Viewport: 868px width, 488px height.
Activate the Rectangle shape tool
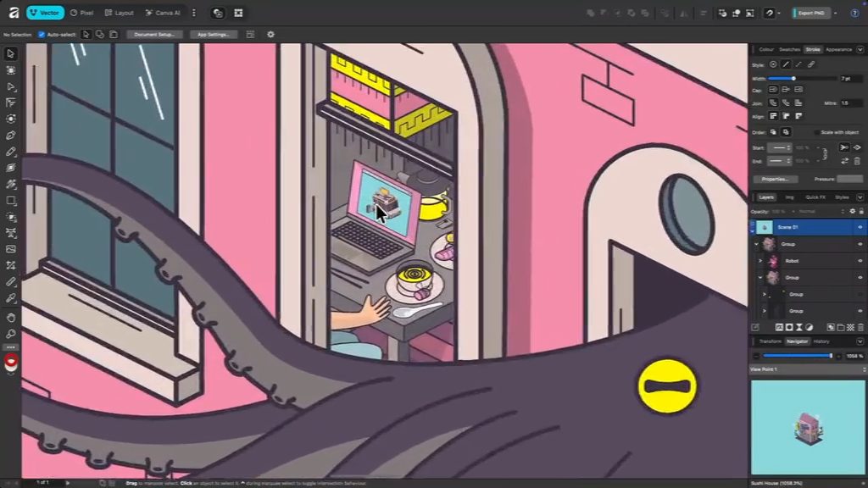pyautogui.click(x=11, y=201)
